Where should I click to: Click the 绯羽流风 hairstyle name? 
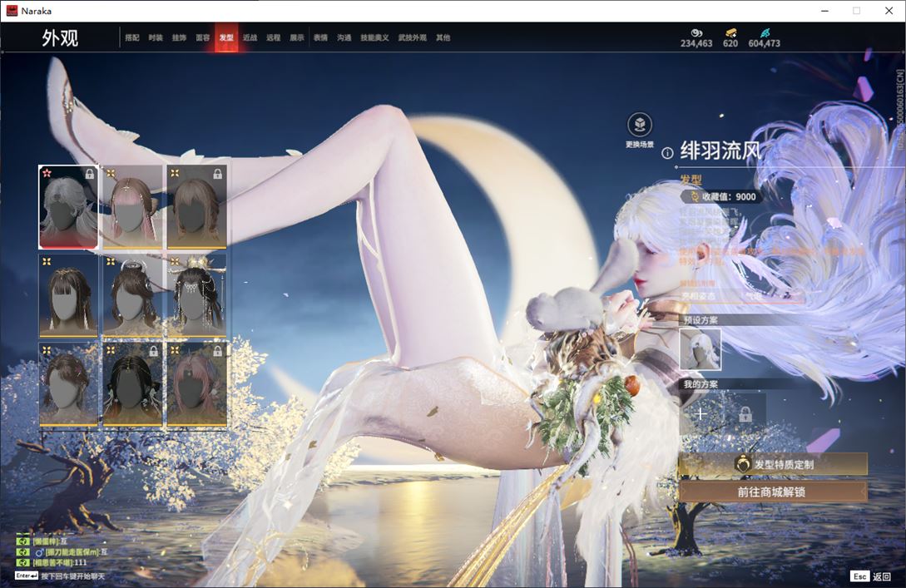click(x=720, y=151)
